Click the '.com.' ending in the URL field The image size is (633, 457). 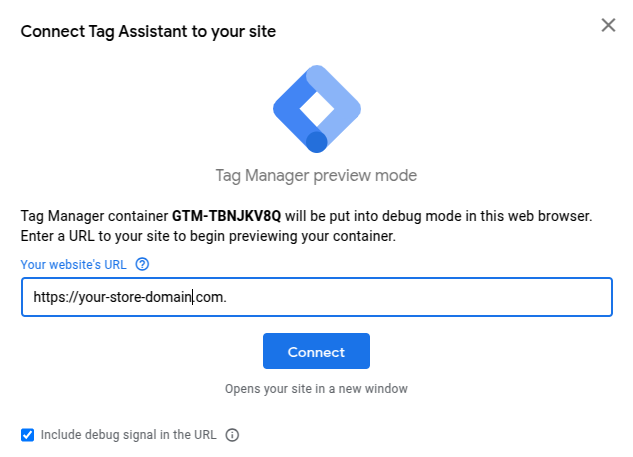click(211, 297)
